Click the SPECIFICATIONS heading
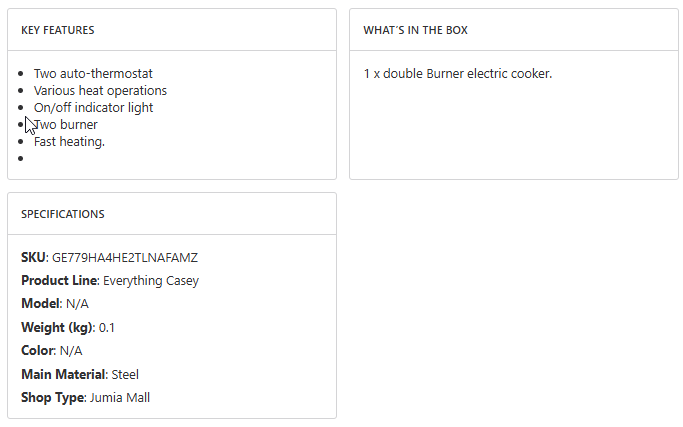This screenshot has height=427, width=683. (x=63, y=214)
